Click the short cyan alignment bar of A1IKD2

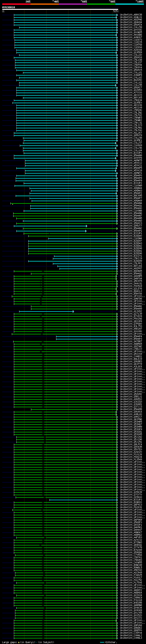click(x=47, y=312)
